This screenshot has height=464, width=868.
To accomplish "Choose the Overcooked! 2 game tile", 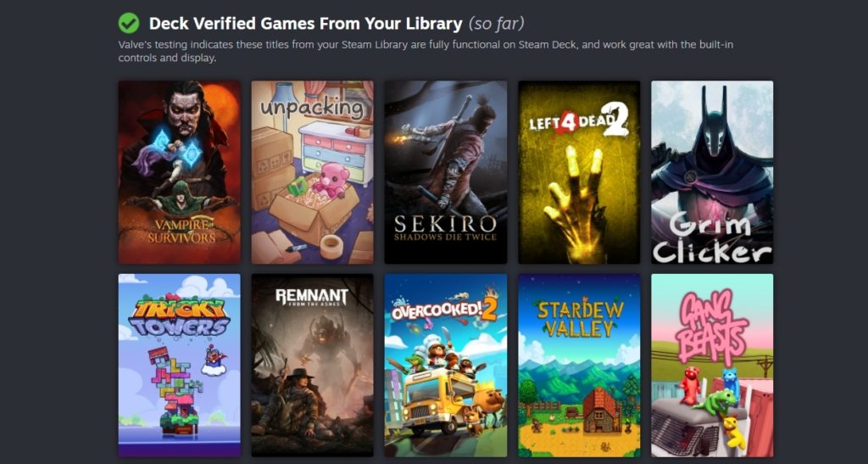I will [x=446, y=366].
